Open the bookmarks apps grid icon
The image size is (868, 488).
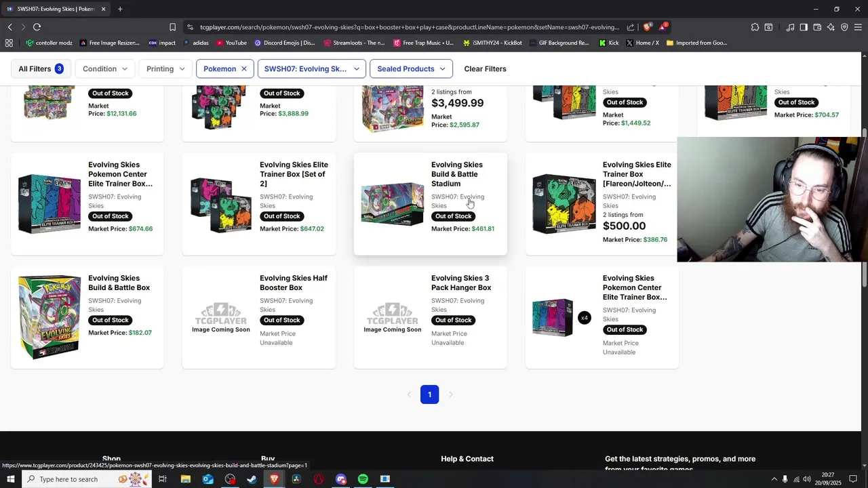pyautogui.click(x=9, y=43)
